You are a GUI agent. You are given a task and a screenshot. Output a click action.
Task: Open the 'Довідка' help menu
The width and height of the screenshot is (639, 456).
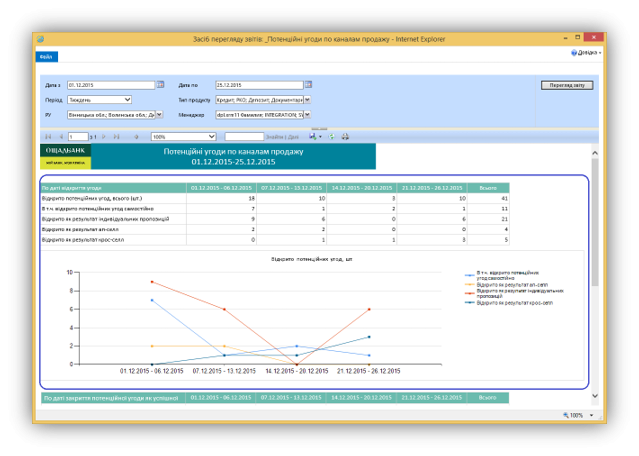click(585, 52)
